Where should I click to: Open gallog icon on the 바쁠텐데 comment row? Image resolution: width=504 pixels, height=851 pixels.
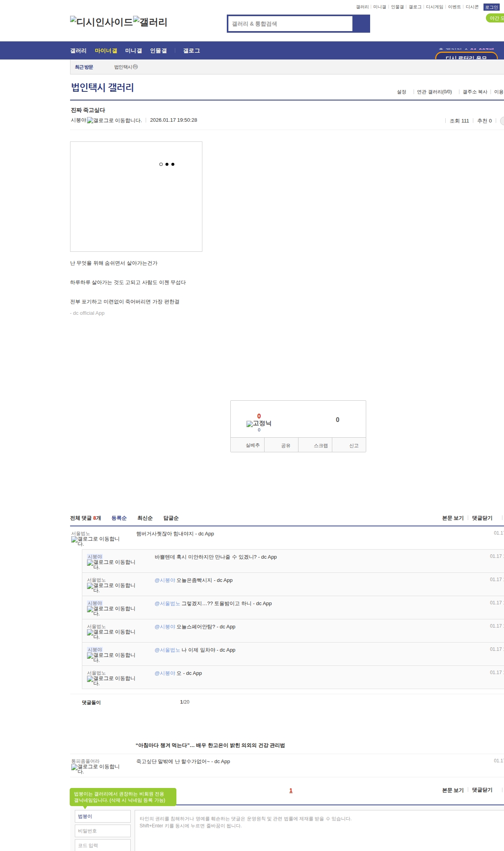click(111, 565)
